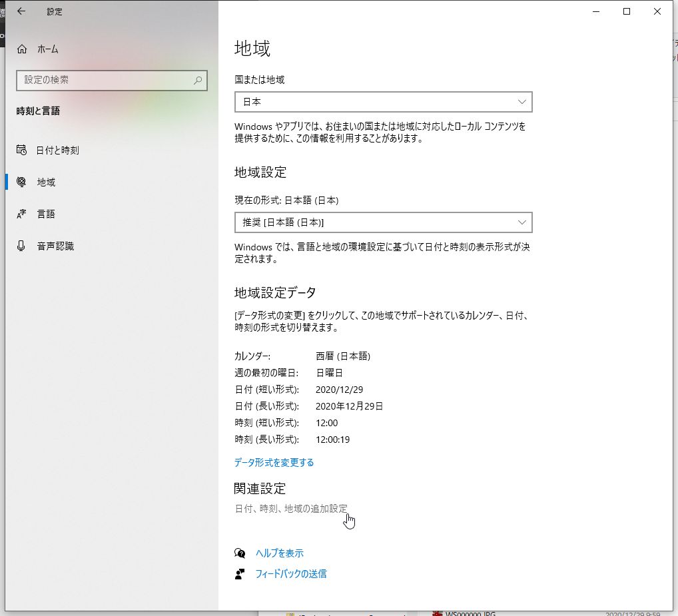Open the 日付と時刻 settings page
The image size is (678, 616).
click(x=112, y=150)
